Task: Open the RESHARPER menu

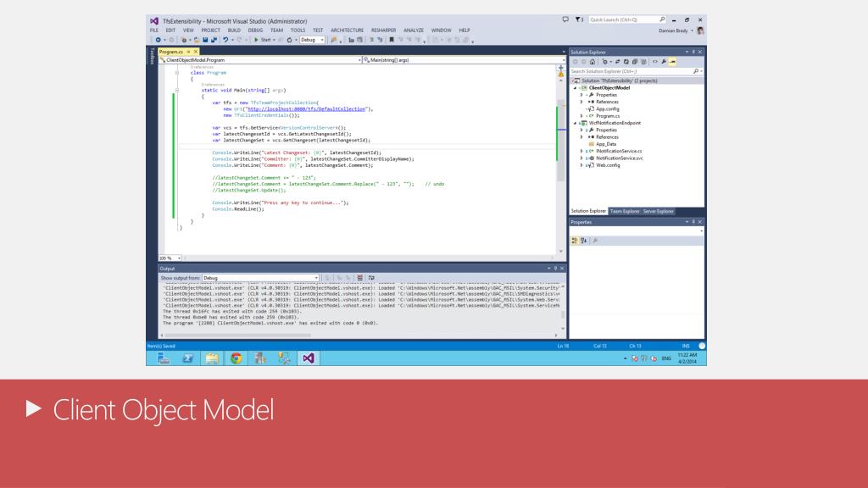Action: pyautogui.click(x=384, y=30)
